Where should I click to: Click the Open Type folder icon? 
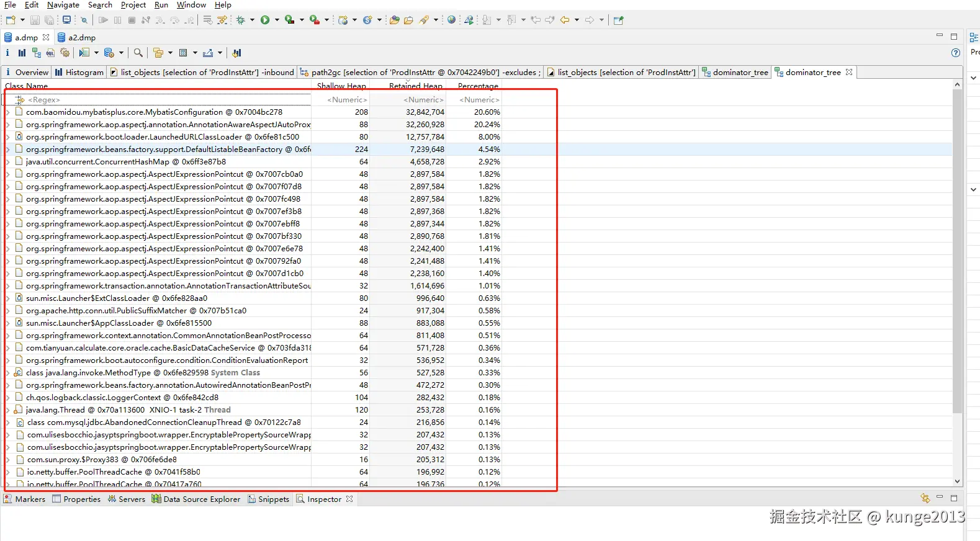[394, 20]
